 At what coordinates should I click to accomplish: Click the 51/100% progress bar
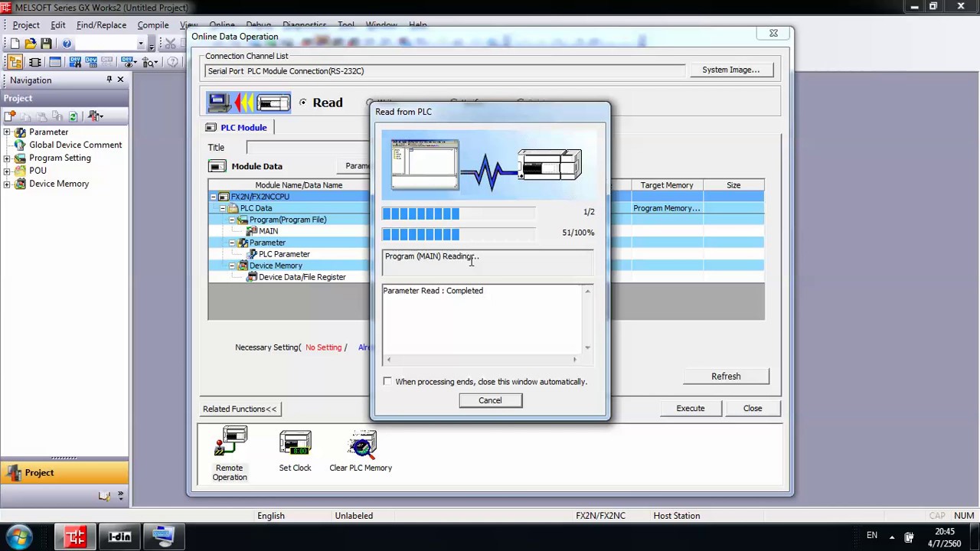click(x=459, y=234)
